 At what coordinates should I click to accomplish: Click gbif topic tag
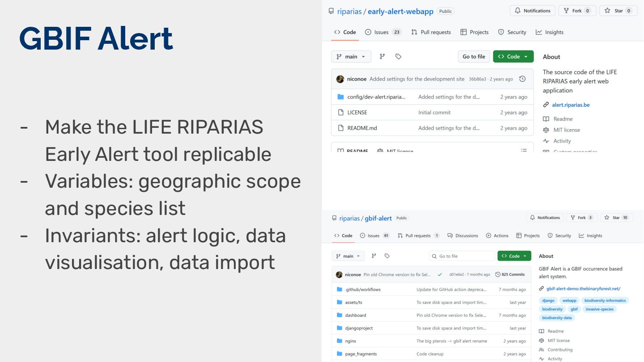pos(574,309)
